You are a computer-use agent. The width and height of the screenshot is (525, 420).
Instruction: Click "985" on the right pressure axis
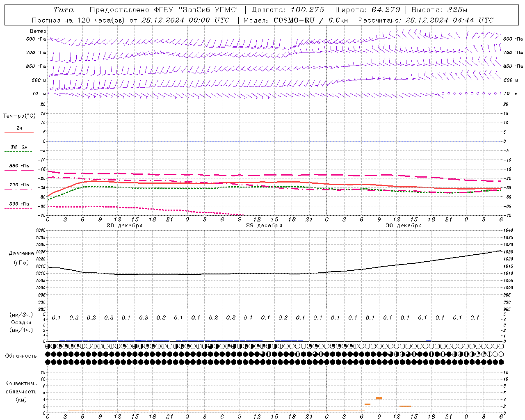(x=508, y=309)
